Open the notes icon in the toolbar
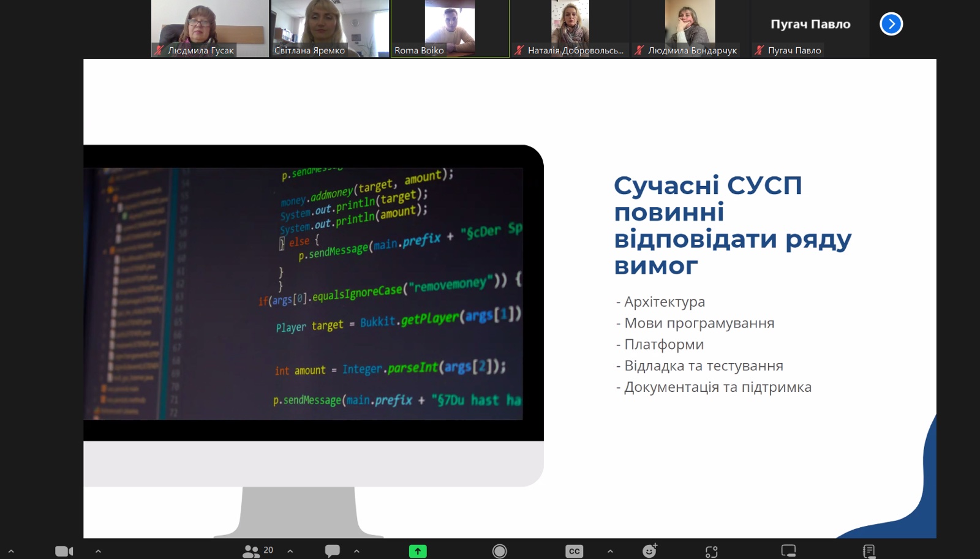The image size is (980, 559). [869, 551]
